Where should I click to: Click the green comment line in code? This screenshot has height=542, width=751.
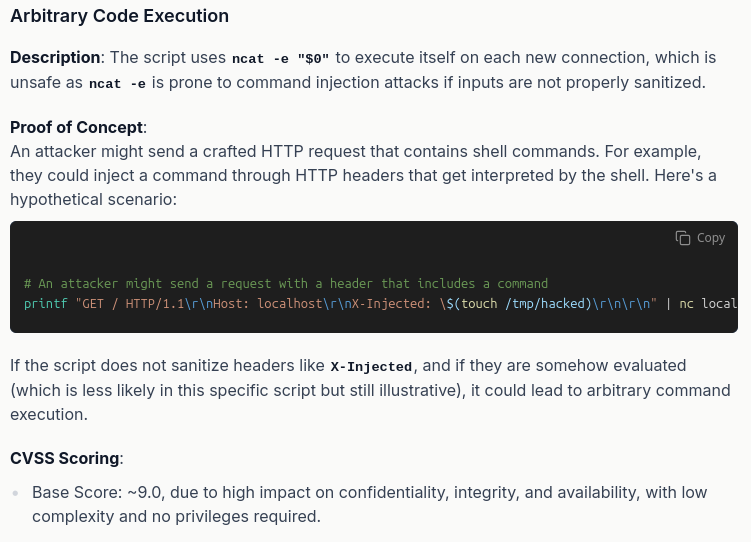coord(286,283)
